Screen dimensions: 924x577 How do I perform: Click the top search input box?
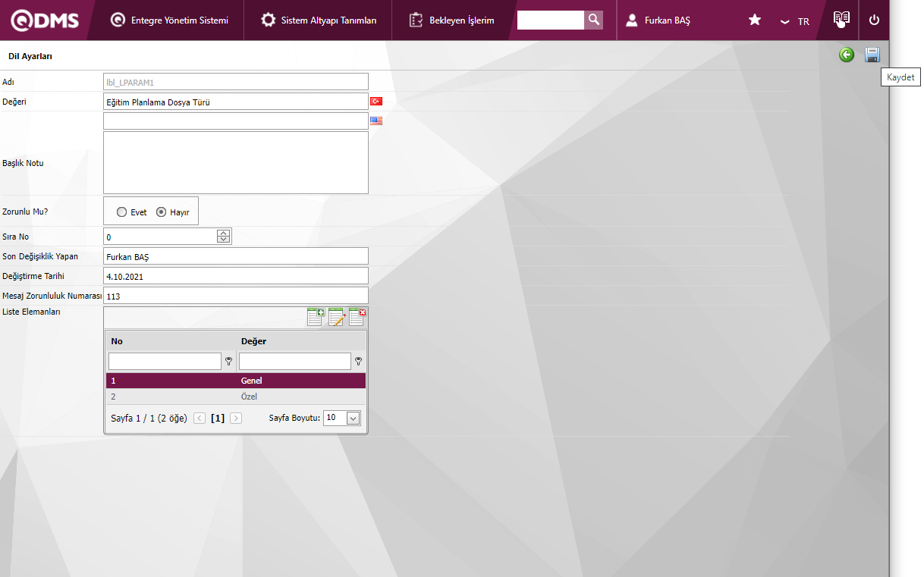click(551, 20)
